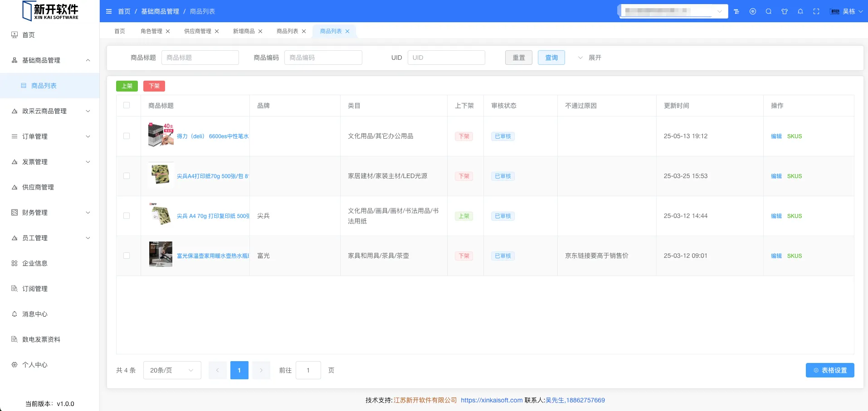Click SKUS link for 尖兵 A4 70g row
This screenshot has height=411, width=868.
pos(794,216)
